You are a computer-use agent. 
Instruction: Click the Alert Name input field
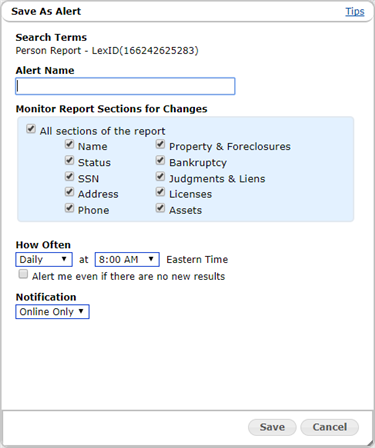point(125,86)
